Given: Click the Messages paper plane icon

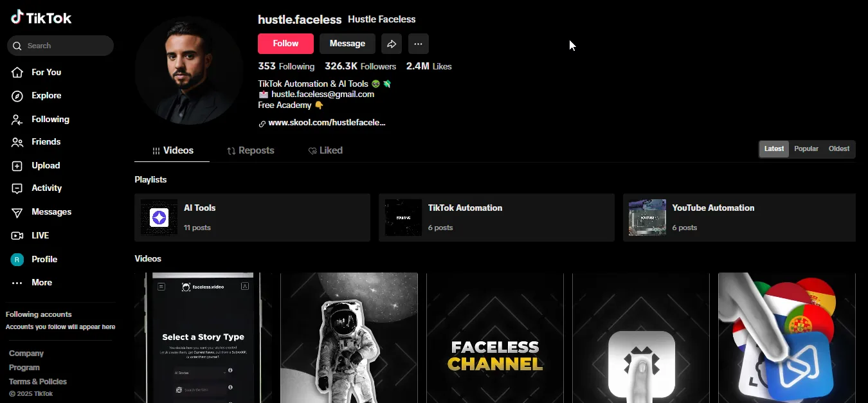Looking at the screenshot, I should coord(17,212).
